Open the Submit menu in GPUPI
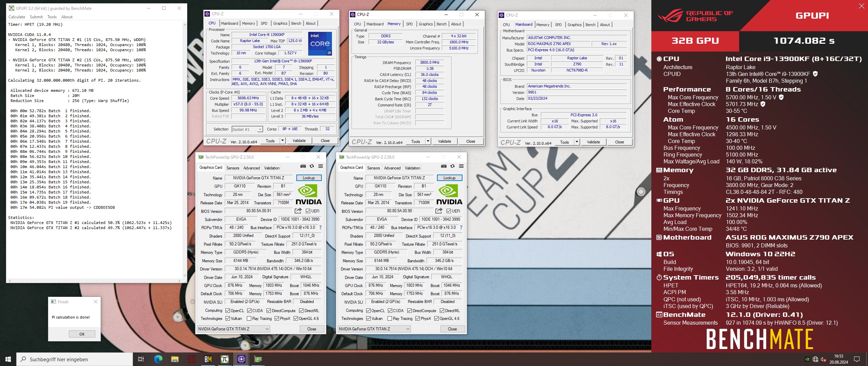The height and width of the screenshot is (366, 868). click(36, 17)
